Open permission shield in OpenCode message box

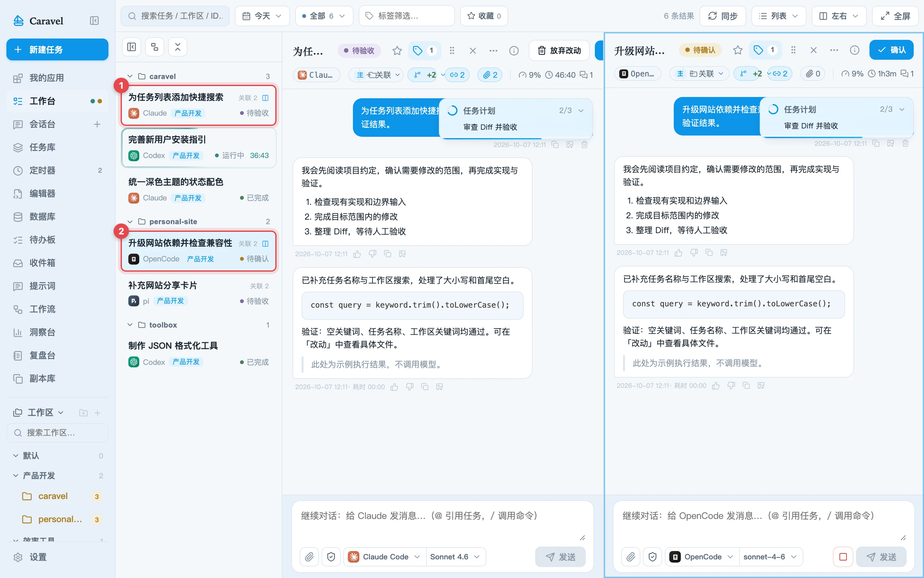point(653,556)
